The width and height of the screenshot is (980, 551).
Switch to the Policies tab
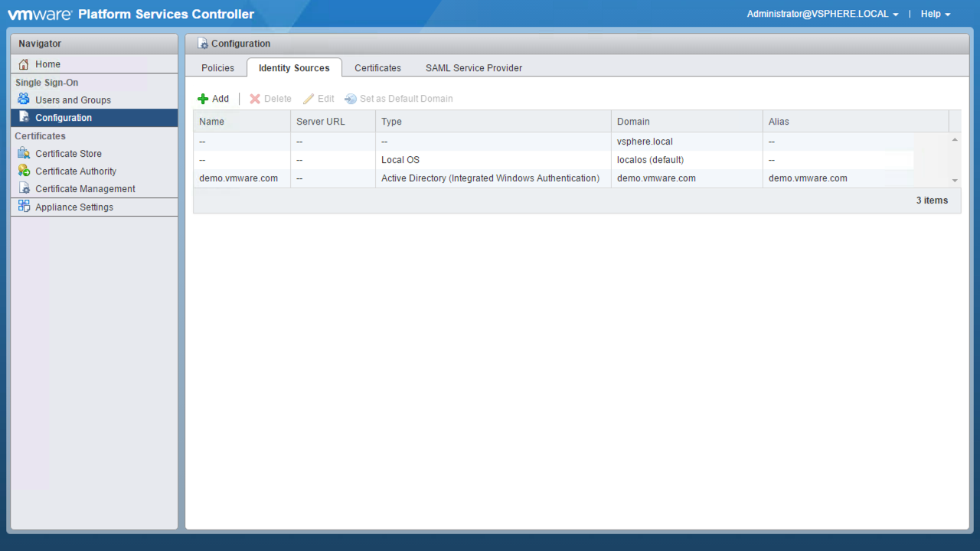click(217, 68)
